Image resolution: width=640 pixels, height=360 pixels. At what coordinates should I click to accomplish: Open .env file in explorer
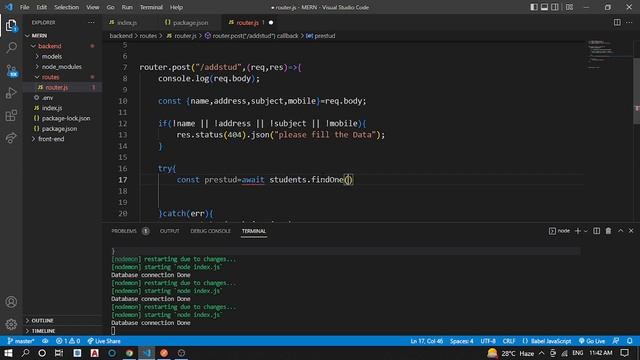[x=62, y=98]
